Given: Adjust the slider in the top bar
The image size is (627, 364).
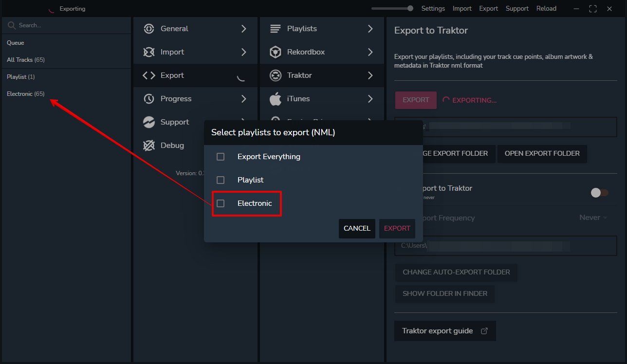Looking at the screenshot, I should pos(392,8).
